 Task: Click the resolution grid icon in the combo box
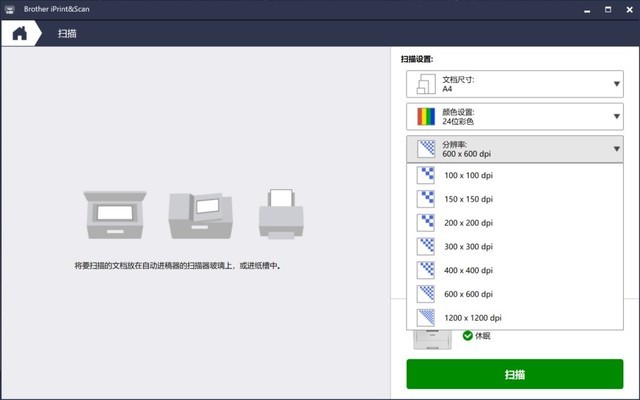pos(426,149)
